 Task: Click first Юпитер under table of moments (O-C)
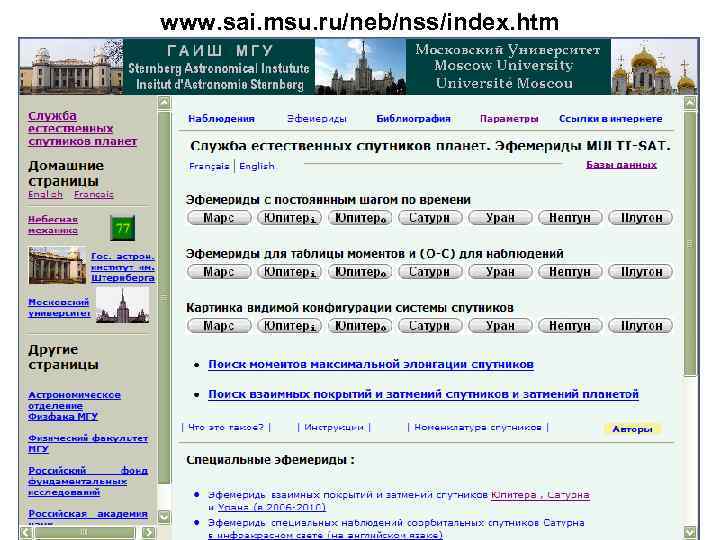(x=289, y=272)
